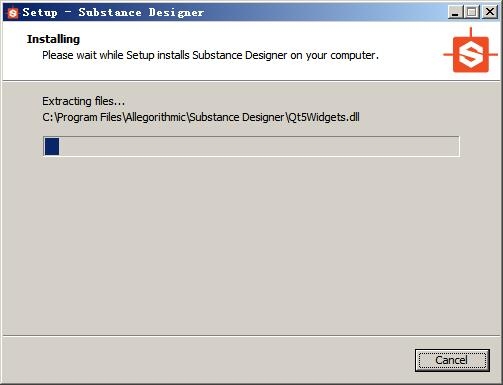The image size is (503, 385).
Task: Click the 'Setup - Substance Designer' window title
Action: point(113,13)
